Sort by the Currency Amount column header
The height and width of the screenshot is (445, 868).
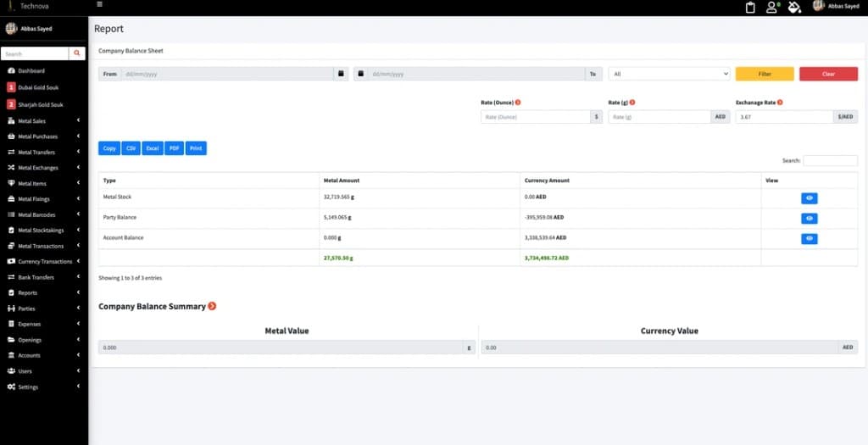click(641, 181)
